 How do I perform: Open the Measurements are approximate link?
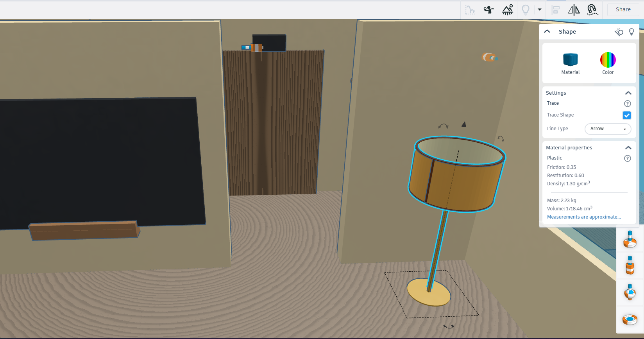[584, 217]
